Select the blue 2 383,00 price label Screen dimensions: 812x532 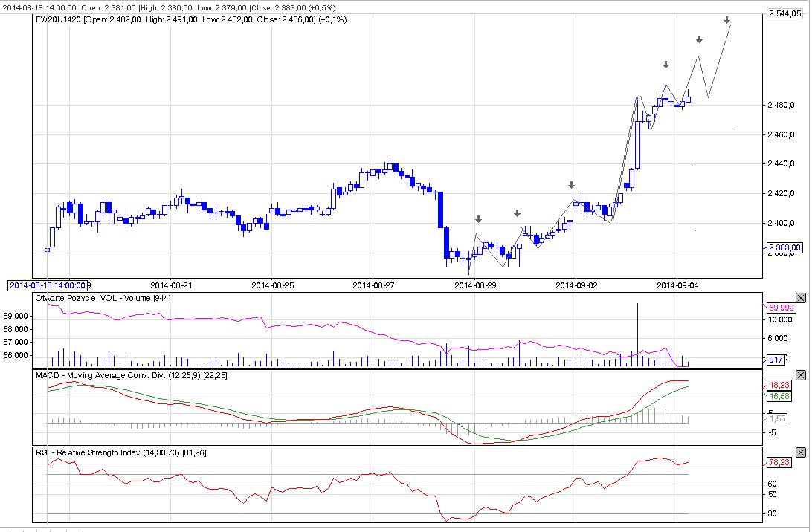[784, 247]
